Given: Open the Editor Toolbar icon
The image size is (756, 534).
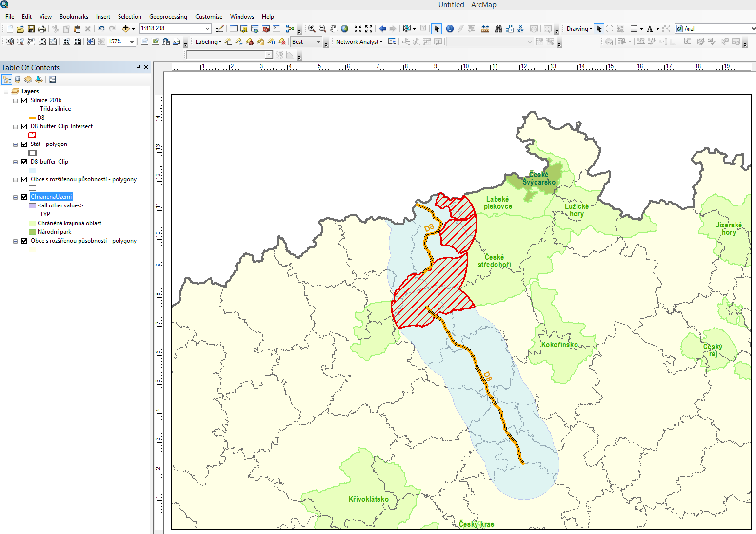Looking at the screenshot, I should (x=220, y=29).
